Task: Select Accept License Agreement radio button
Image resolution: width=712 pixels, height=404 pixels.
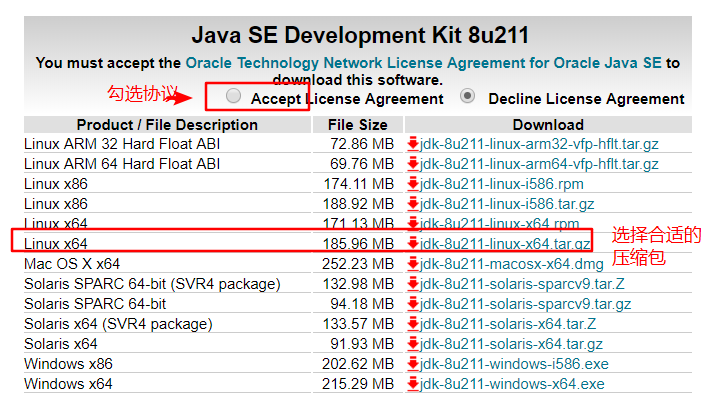Action: [x=233, y=96]
